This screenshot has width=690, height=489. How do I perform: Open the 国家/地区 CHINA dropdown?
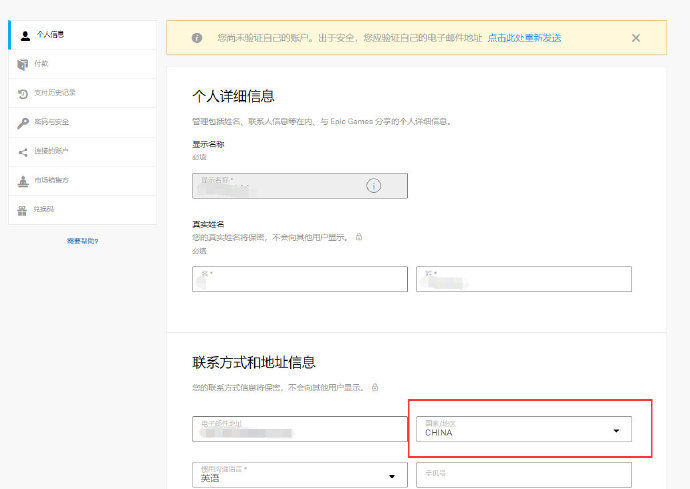point(523,429)
